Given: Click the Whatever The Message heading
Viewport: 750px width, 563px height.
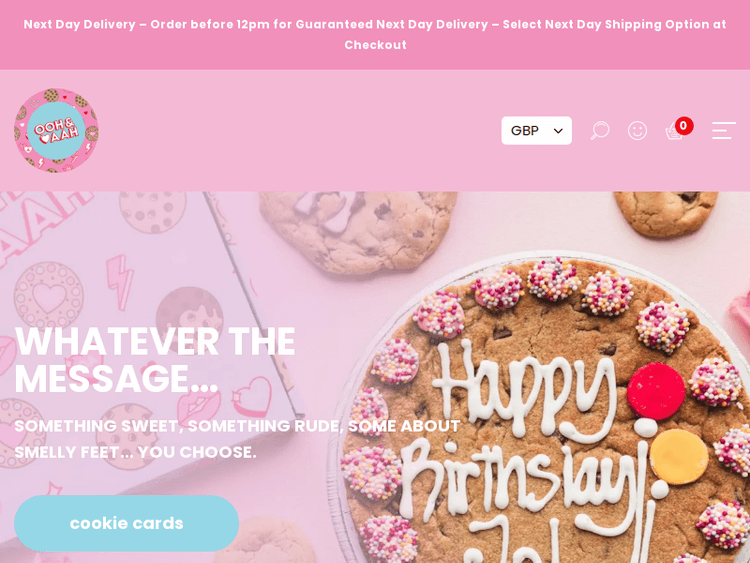Looking at the screenshot, I should (x=154, y=360).
